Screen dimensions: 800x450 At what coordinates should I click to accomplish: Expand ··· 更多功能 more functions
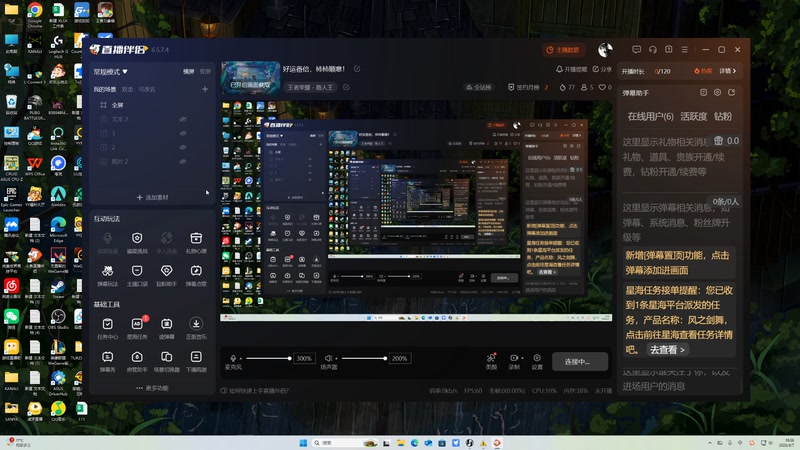coord(152,388)
